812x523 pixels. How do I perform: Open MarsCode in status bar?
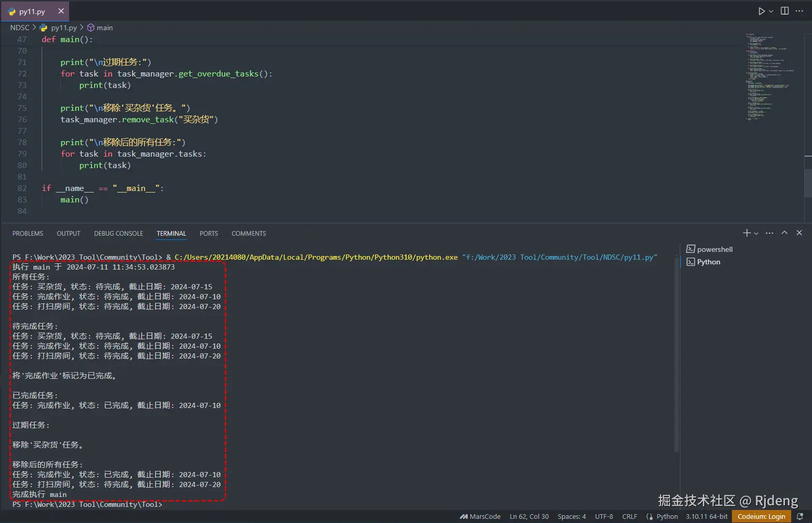pos(480,516)
